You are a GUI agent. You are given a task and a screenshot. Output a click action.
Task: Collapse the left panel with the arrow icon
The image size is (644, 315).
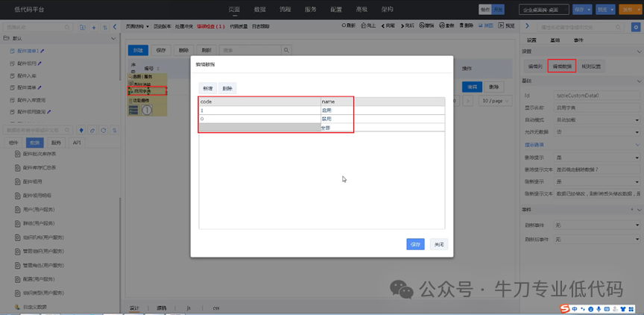[115, 27]
